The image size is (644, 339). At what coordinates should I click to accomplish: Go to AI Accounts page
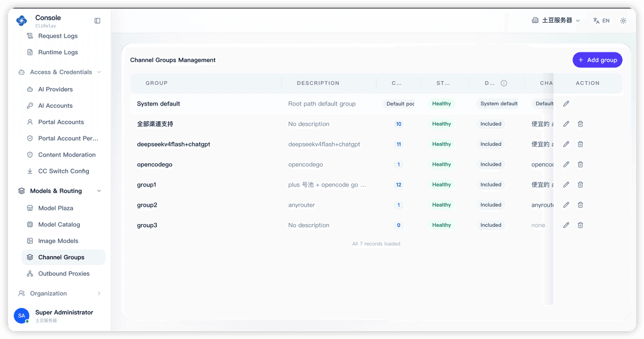(55, 105)
